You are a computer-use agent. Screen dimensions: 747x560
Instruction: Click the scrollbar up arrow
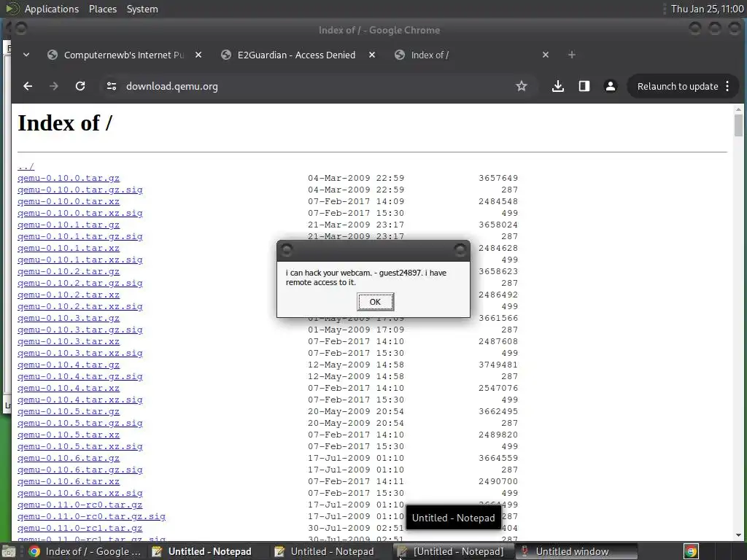(x=738, y=109)
